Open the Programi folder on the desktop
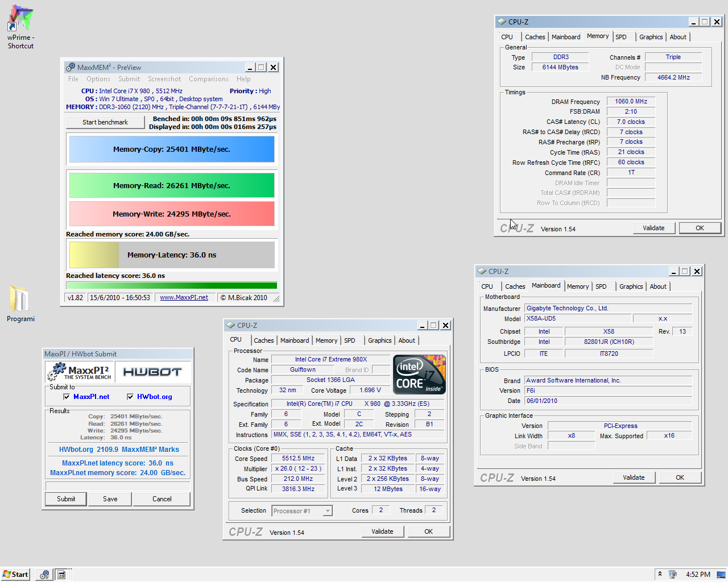 tap(20, 304)
